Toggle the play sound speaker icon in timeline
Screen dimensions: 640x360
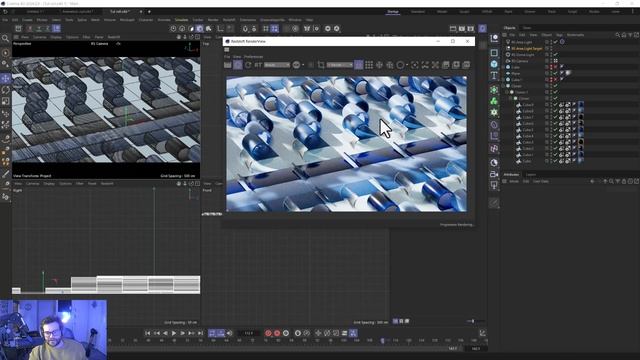(x=230, y=333)
